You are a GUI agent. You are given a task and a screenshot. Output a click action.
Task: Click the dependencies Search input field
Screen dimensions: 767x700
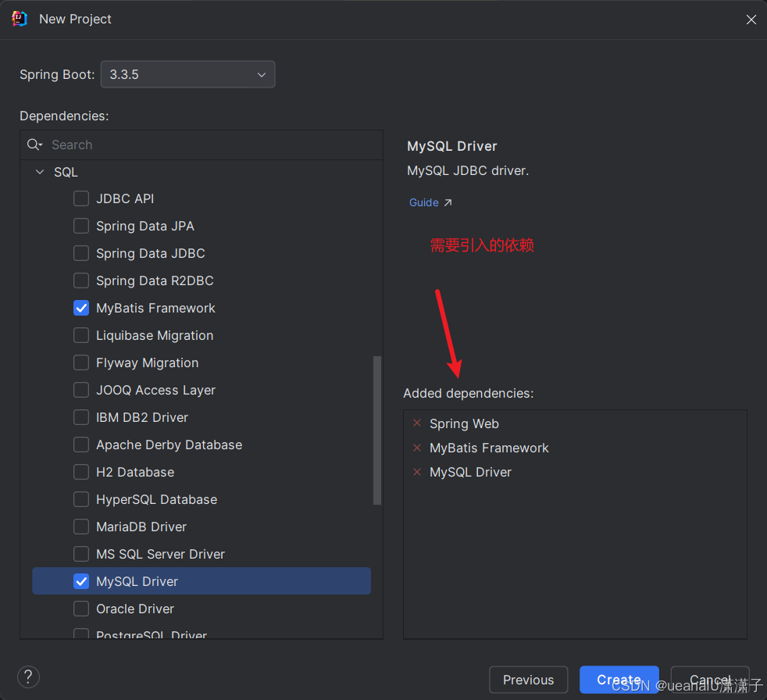(x=202, y=145)
